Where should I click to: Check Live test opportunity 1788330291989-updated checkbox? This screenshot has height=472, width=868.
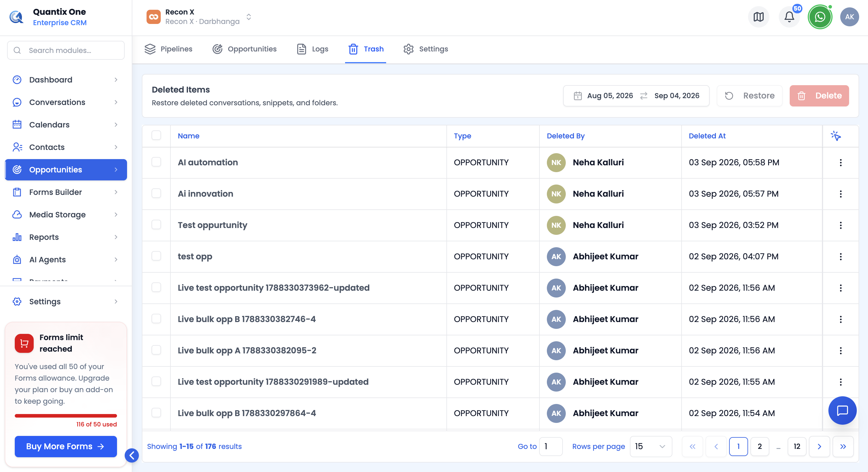coord(156,382)
